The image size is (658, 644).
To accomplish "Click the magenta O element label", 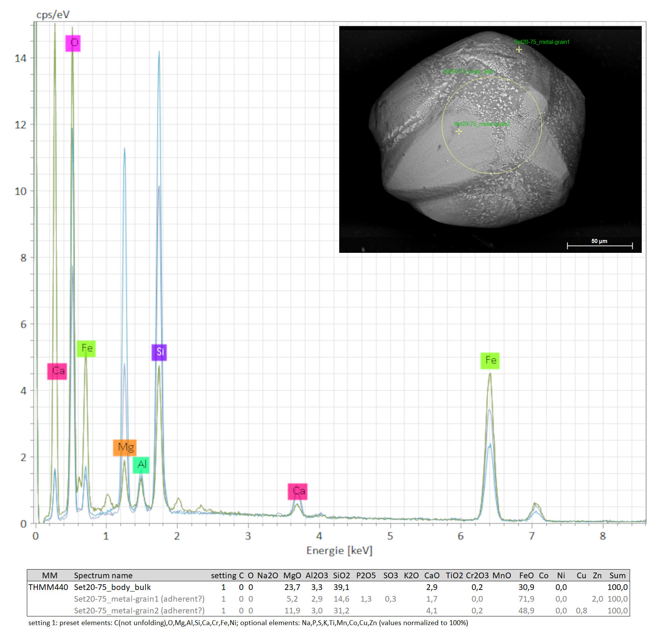I will tap(73, 43).
